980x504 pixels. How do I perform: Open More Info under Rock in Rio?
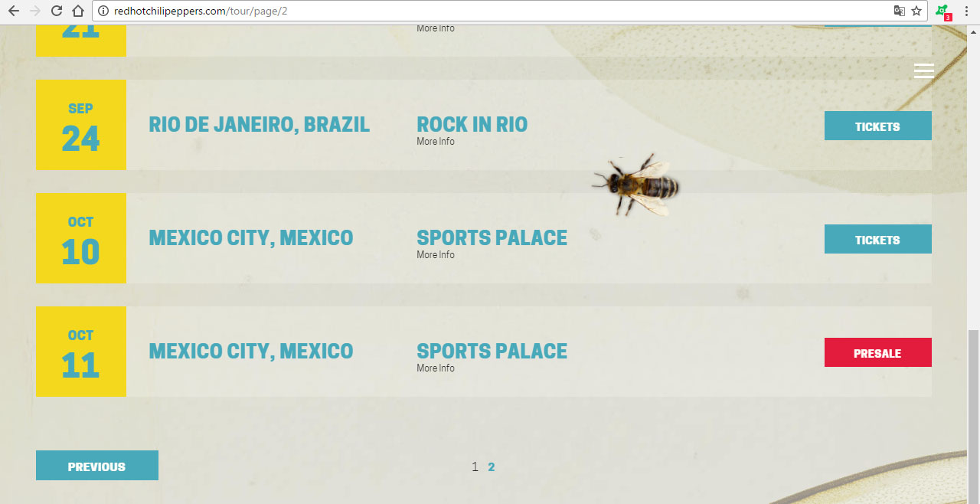click(x=436, y=142)
